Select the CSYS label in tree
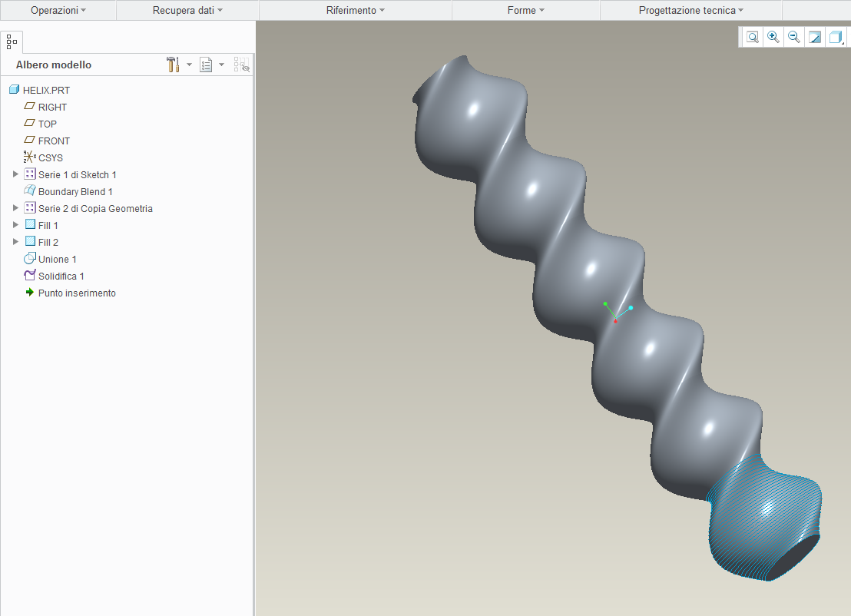 click(51, 157)
